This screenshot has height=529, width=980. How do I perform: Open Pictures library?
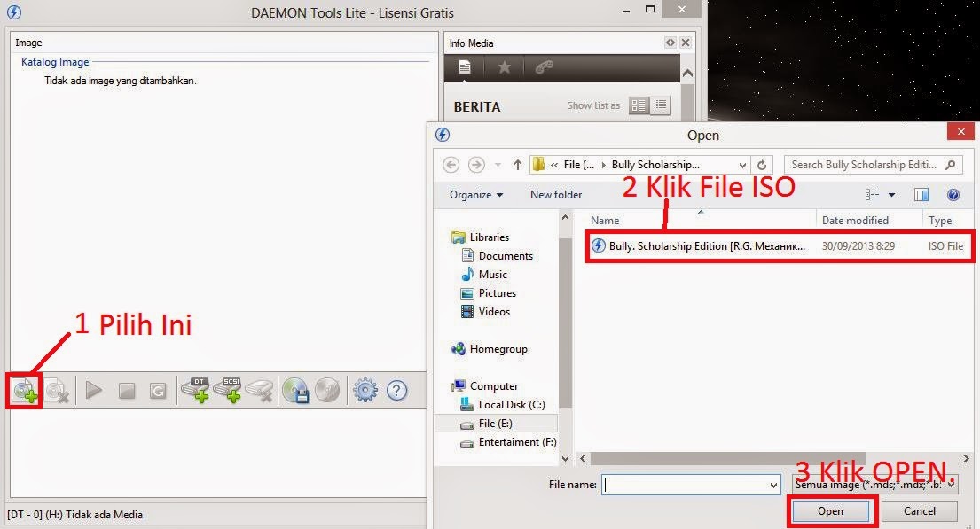click(x=497, y=293)
